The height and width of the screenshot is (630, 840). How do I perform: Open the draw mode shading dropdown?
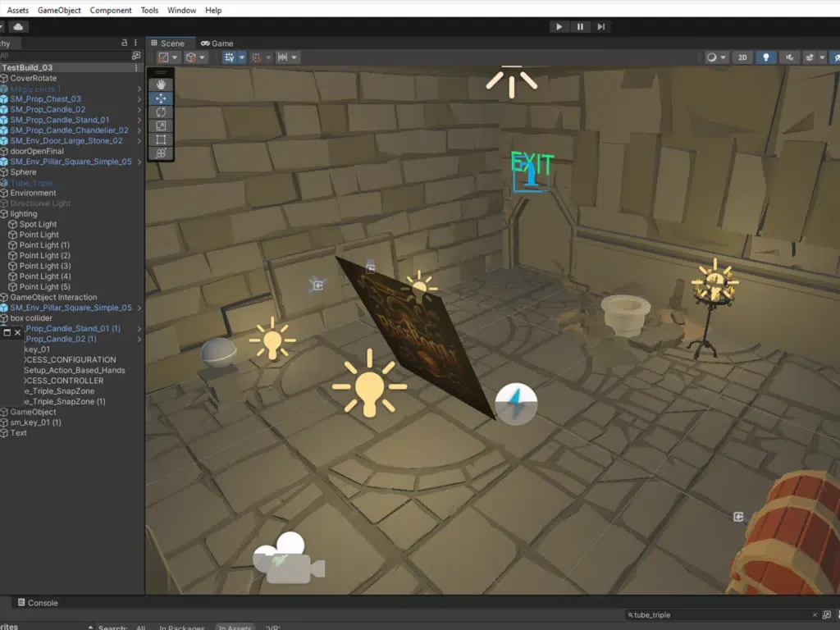(716, 57)
